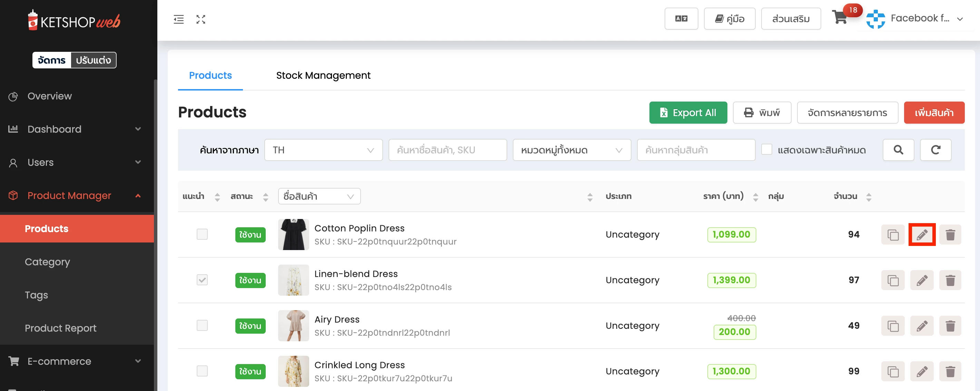Toggle ใช้งาน status of Cotton Poplin Dress
Image resolution: width=980 pixels, height=391 pixels.
250,235
